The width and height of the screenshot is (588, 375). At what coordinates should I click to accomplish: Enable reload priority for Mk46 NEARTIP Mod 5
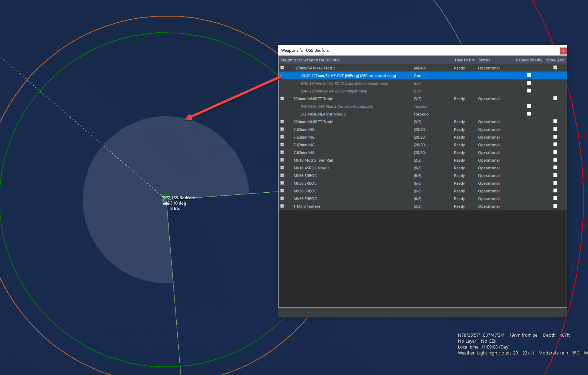point(529,114)
